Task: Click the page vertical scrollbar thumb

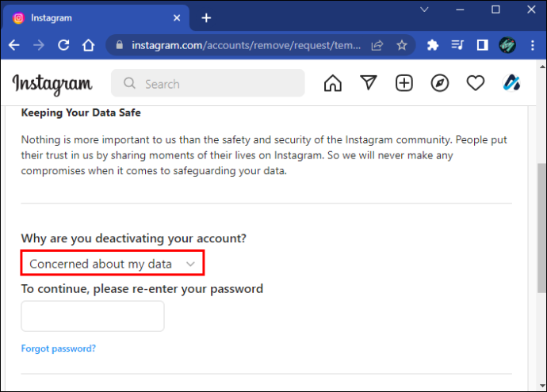Action: point(541,228)
